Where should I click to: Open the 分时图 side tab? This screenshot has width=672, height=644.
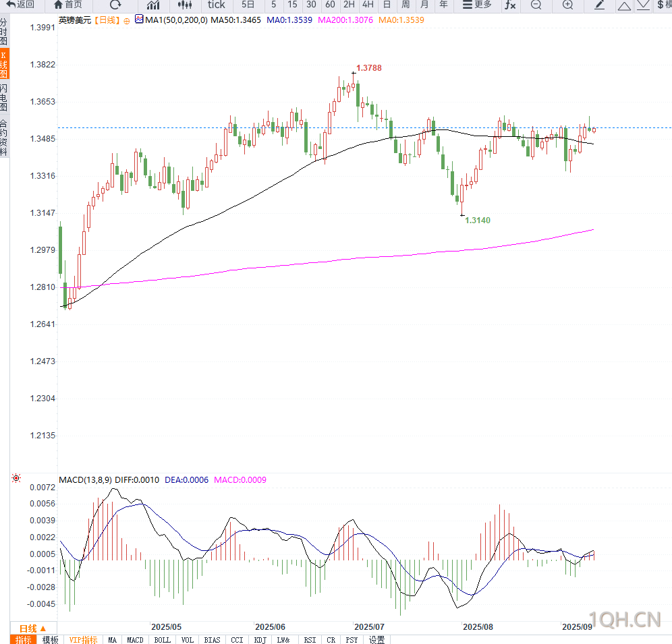pyautogui.click(x=4, y=32)
